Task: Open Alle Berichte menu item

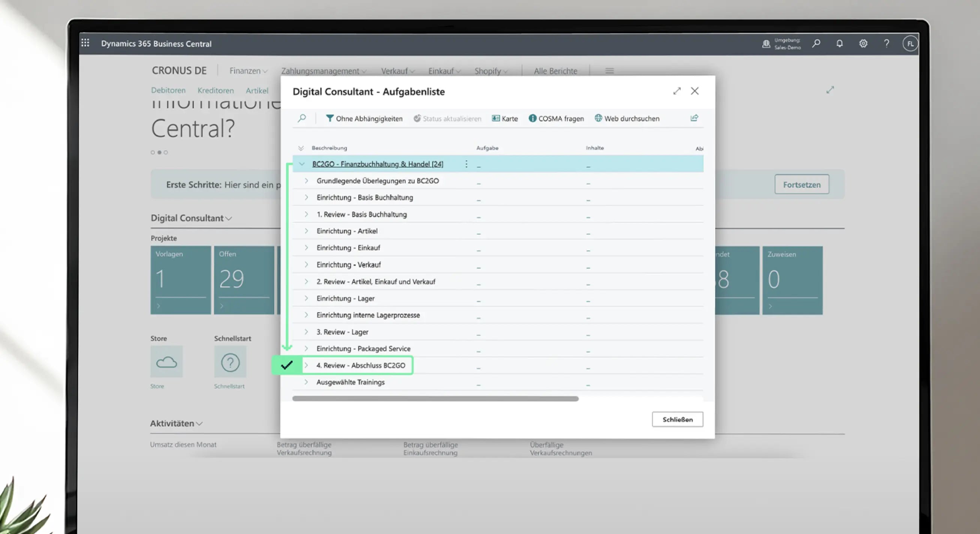Action: pos(555,71)
